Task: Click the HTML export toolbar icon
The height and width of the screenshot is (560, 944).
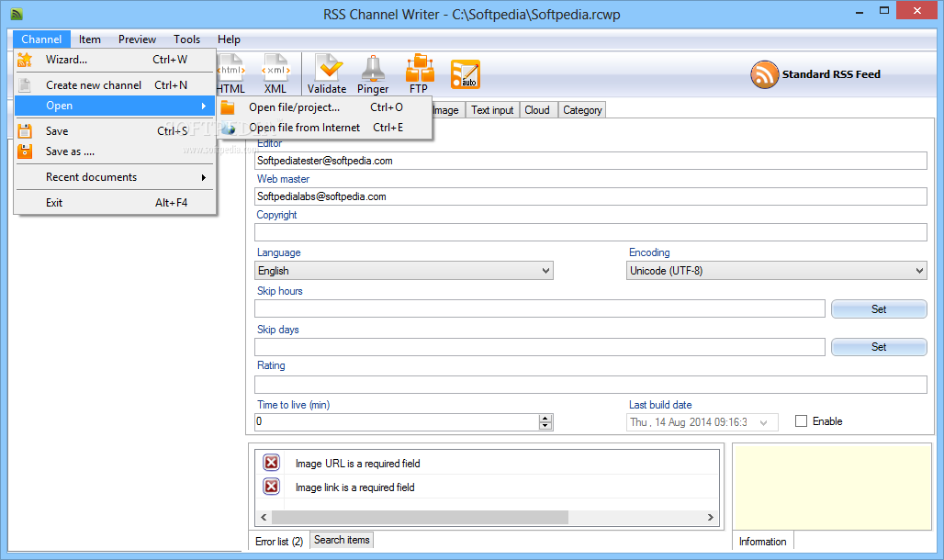Action: (x=231, y=74)
